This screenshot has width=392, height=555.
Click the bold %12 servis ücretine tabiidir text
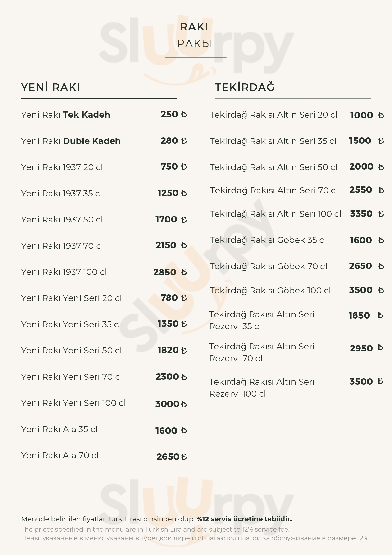[244, 519]
